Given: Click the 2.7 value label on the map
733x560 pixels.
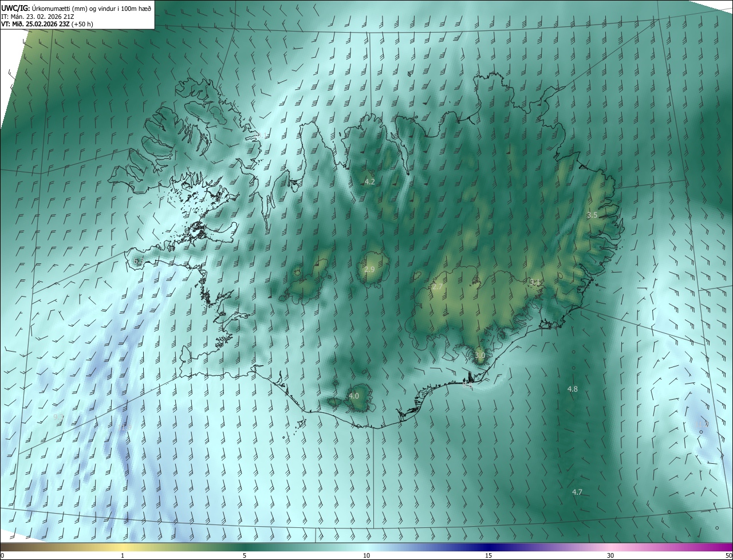Looking at the screenshot, I should [x=437, y=286].
